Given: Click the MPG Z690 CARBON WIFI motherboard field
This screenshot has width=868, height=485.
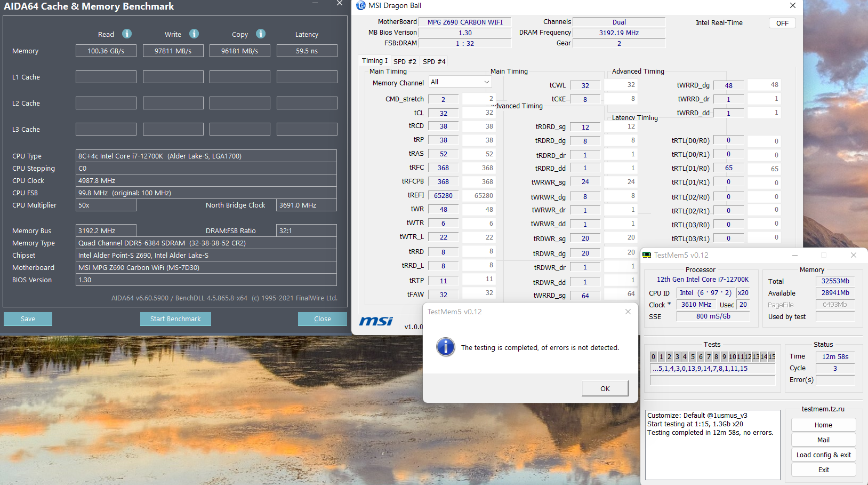Looking at the screenshot, I should [465, 22].
